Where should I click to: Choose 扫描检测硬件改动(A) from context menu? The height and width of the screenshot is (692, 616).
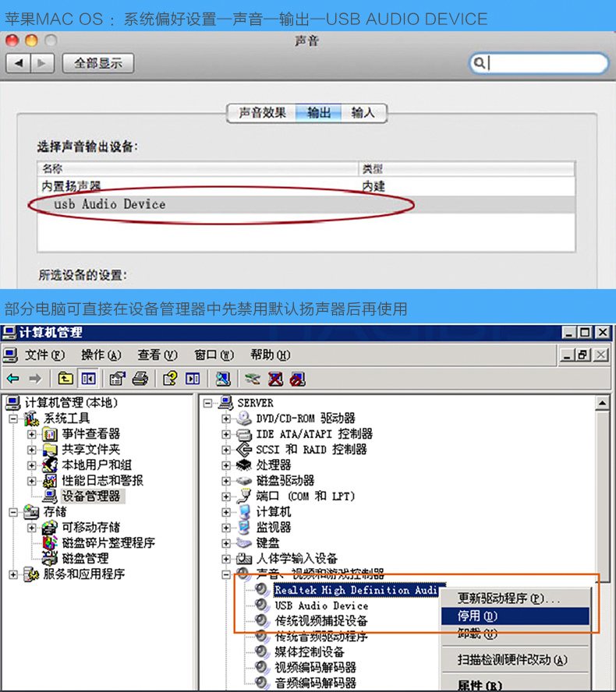[x=515, y=660]
